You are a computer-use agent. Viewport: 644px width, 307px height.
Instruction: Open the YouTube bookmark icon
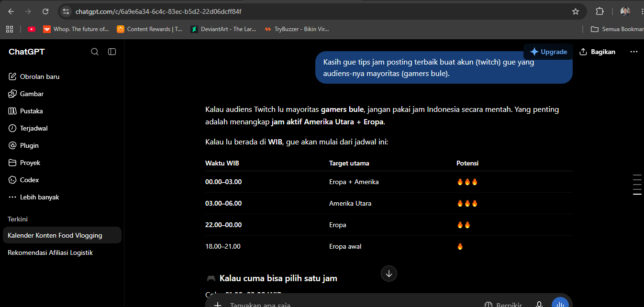click(x=32, y=29)
